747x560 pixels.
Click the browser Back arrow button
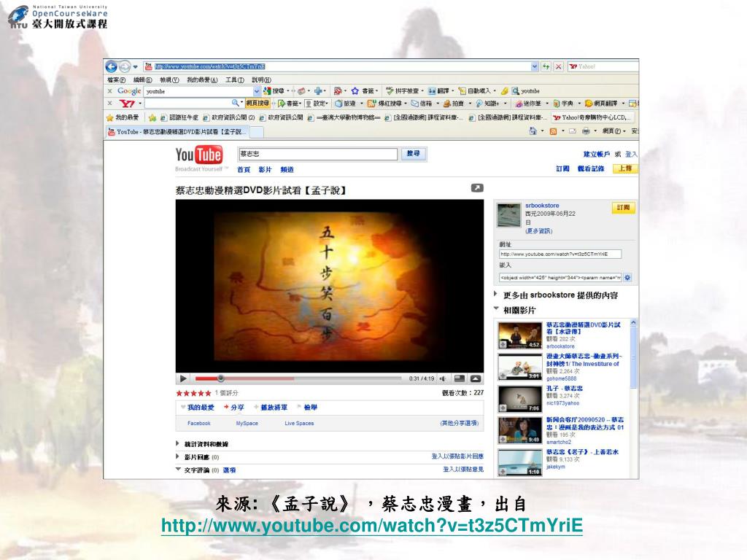coord(111,66)
